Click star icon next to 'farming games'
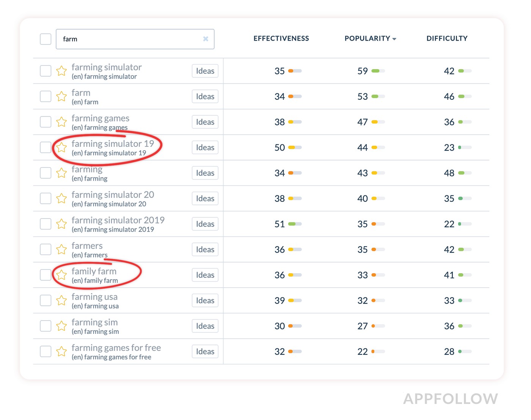 [61, 122]
